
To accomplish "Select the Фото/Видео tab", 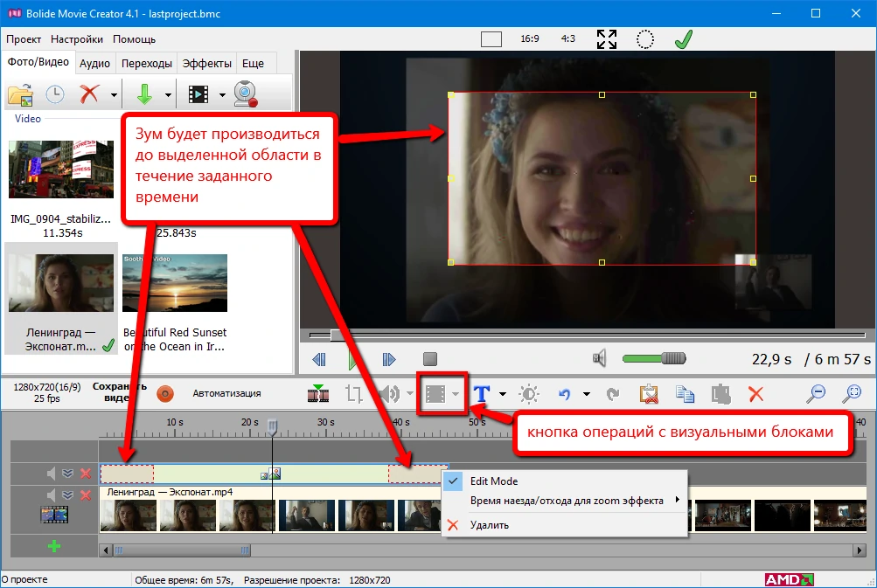I will tap(38, 62).
